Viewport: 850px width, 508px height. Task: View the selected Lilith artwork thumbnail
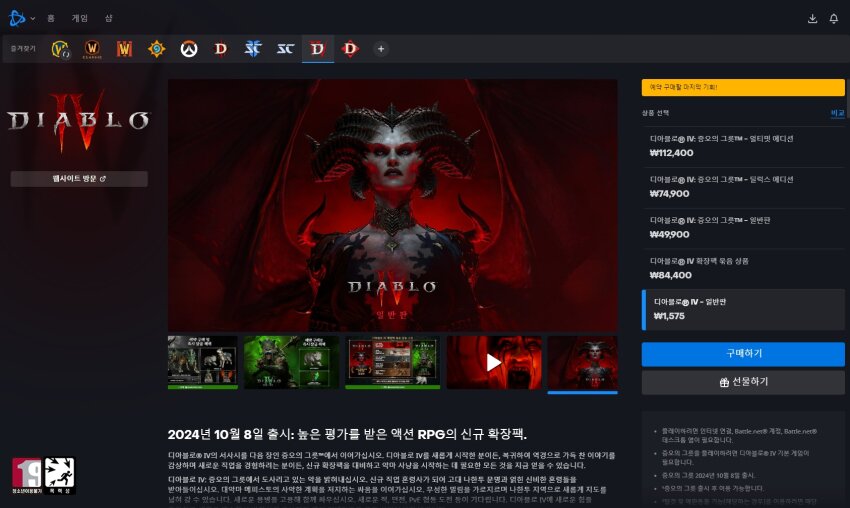tap(582, 363)
